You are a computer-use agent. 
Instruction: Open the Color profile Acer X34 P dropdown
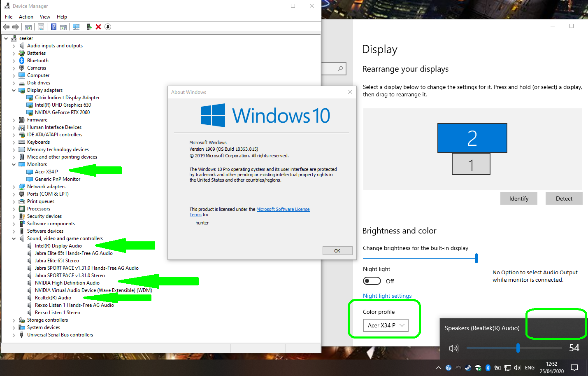pos(386,325)
